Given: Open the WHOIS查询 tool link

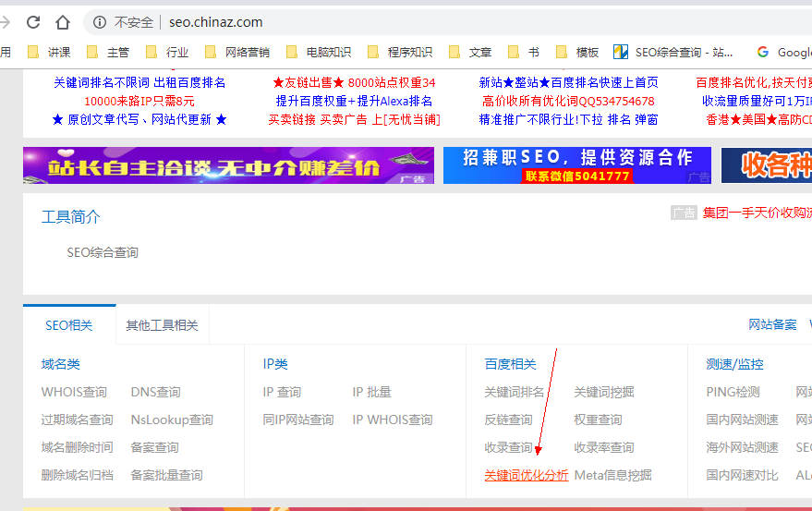Looking at the screenshot, I should coord(74,392).
